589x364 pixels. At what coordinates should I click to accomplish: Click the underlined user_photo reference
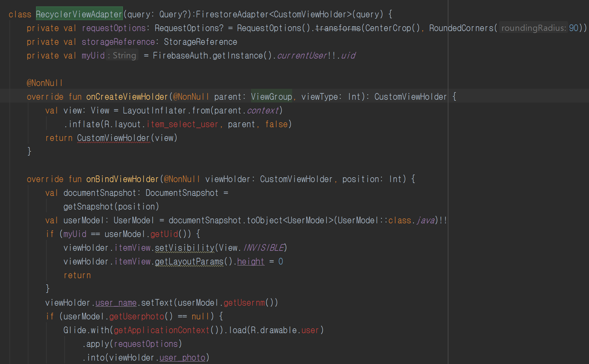(x=182, y=358)
